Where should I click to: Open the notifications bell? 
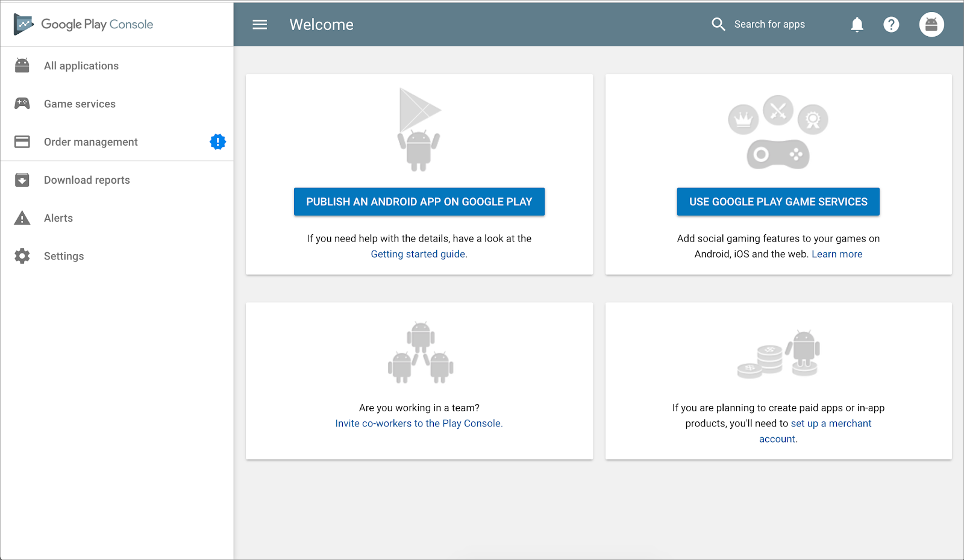point(857,25)
